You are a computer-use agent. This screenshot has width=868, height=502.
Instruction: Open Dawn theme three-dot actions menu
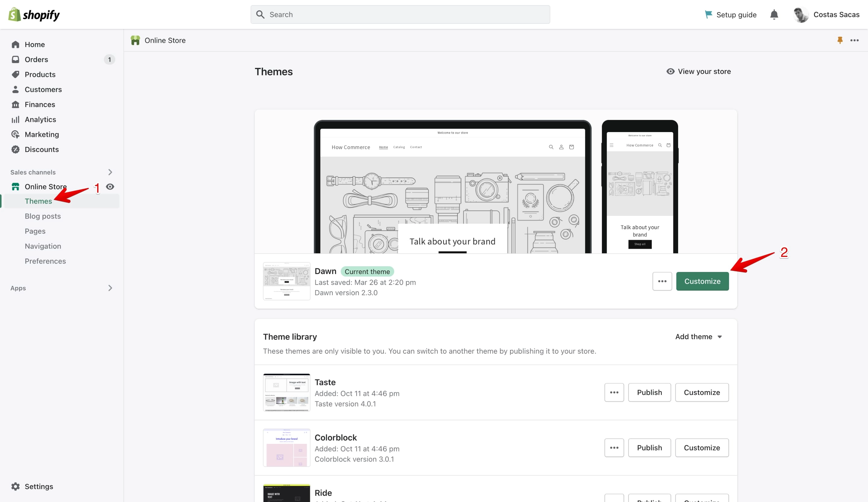[x=662, y=281]
